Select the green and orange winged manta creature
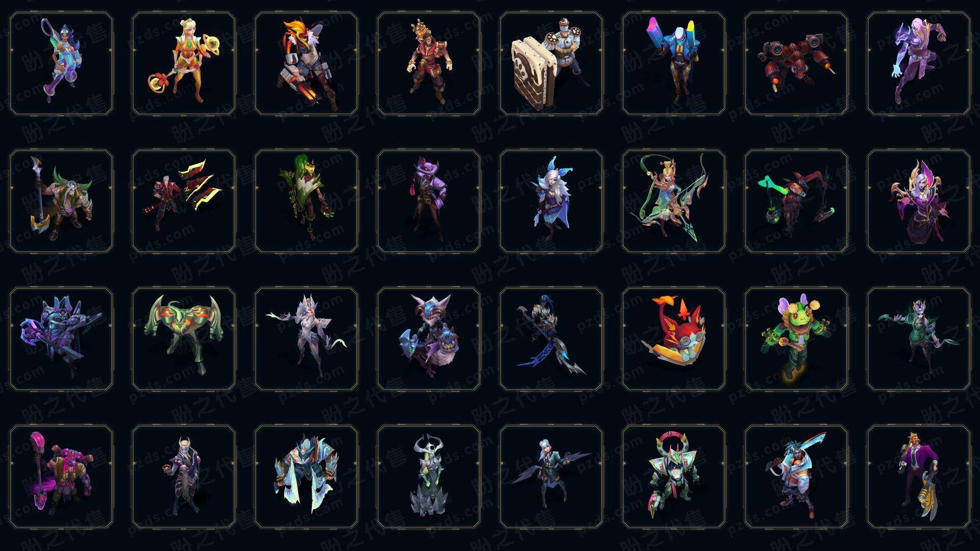Viewport: 980px width, 551px height. click(x=184, y=339)
